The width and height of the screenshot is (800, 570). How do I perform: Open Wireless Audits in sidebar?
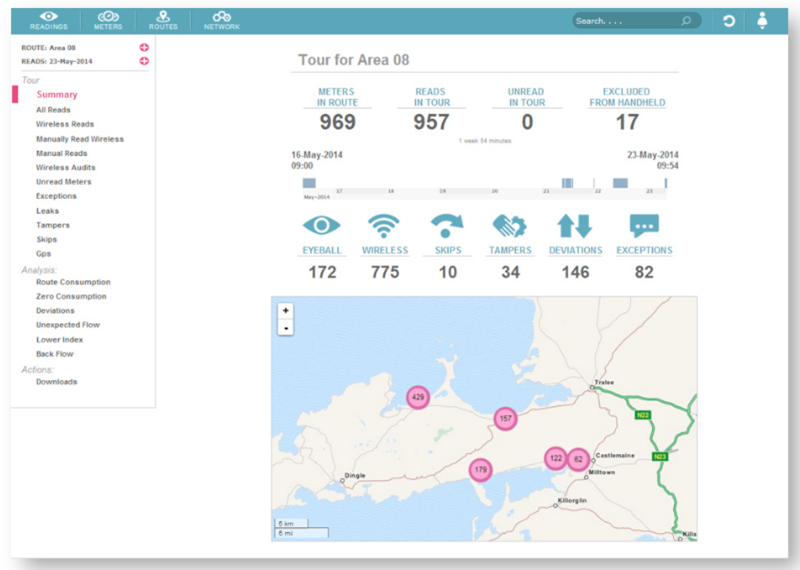tap(66, 168)
